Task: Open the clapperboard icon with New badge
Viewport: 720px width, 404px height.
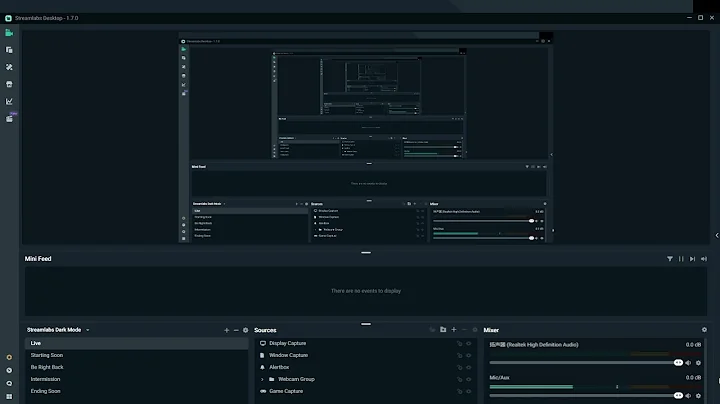Action: 10,118
